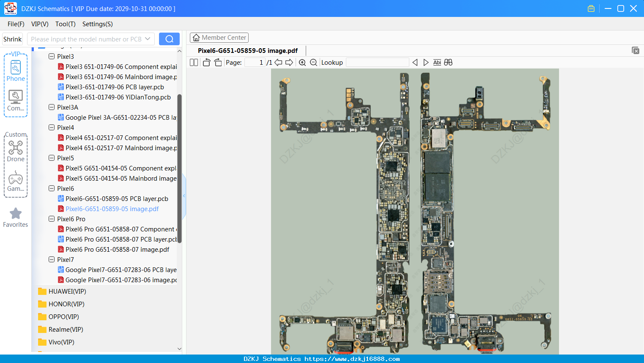644x363 pixels.
Task: Click the Lookup text field
Action: point(378,63)
